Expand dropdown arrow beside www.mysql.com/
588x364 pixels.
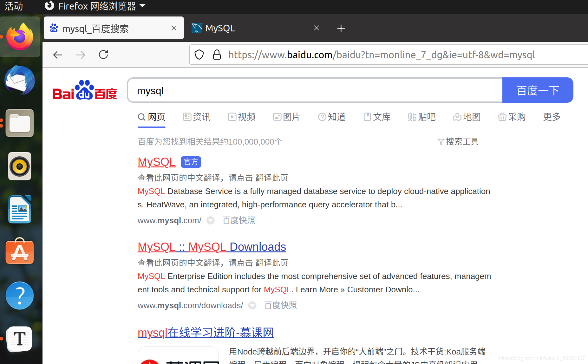point(211,220)
